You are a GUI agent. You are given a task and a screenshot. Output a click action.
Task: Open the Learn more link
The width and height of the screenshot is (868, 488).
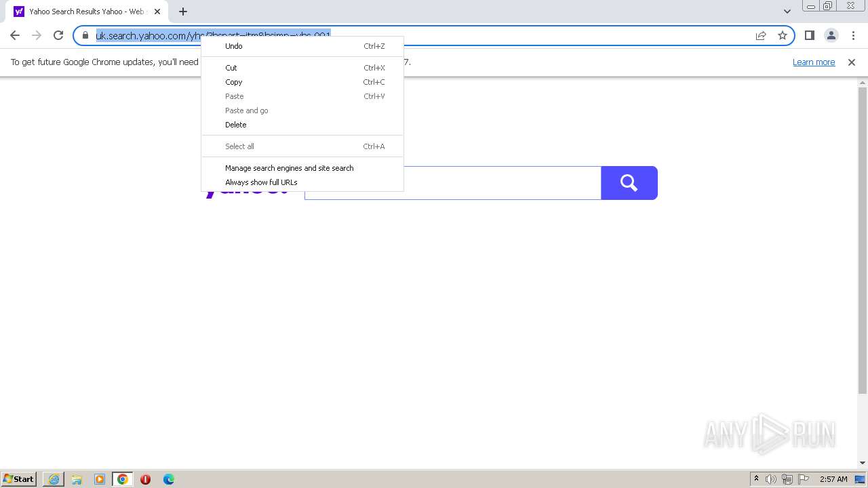(x=814, y=62)
